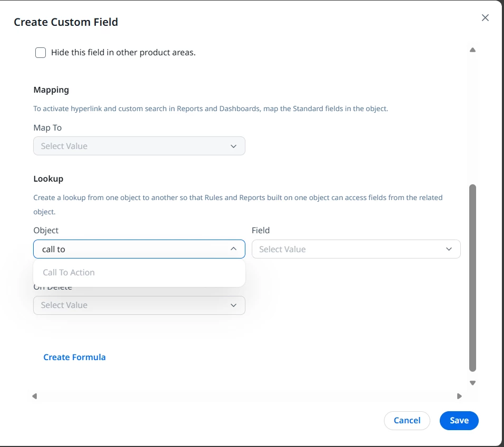This screenshot has height=447, width=504.
Task: Check Hide this field in other product areas
Action: point(41,53)
